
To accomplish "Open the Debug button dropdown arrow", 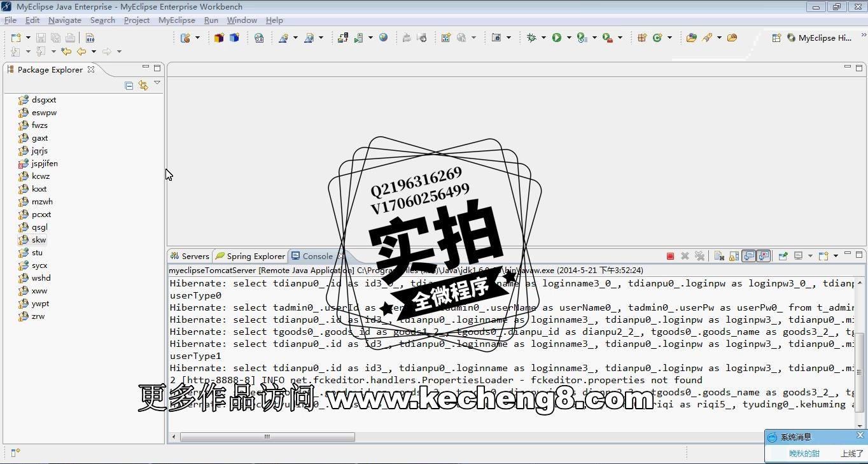I will click(543, 38).
